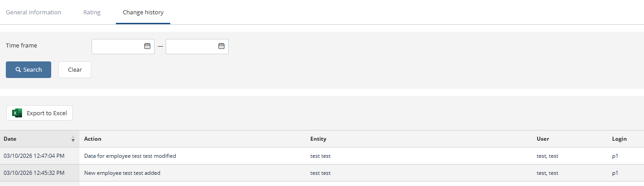Viewport: 644px width, 186px height.
Task: Click the Date column header label
Action: [x=10, y=139]
